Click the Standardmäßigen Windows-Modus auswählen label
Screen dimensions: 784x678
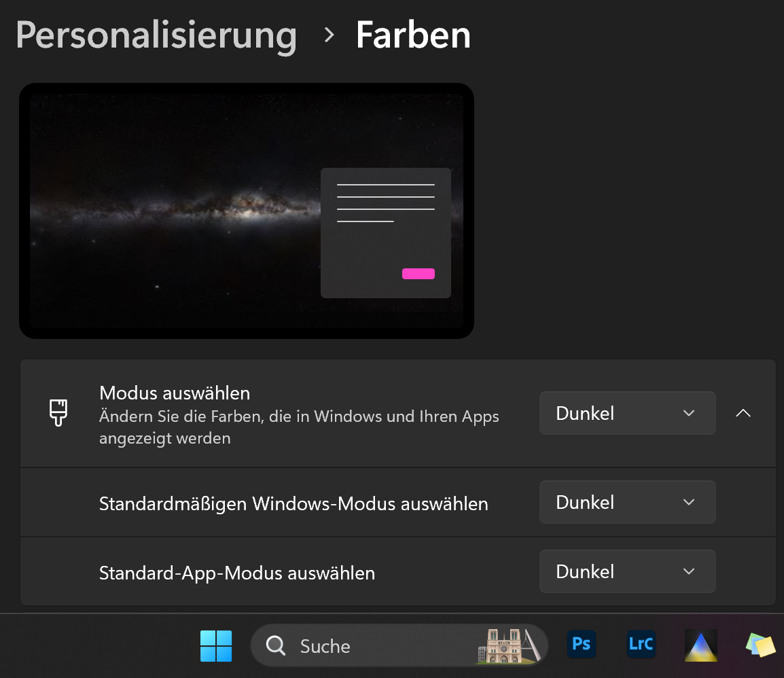pyautogui.click(x=293, y=503)
